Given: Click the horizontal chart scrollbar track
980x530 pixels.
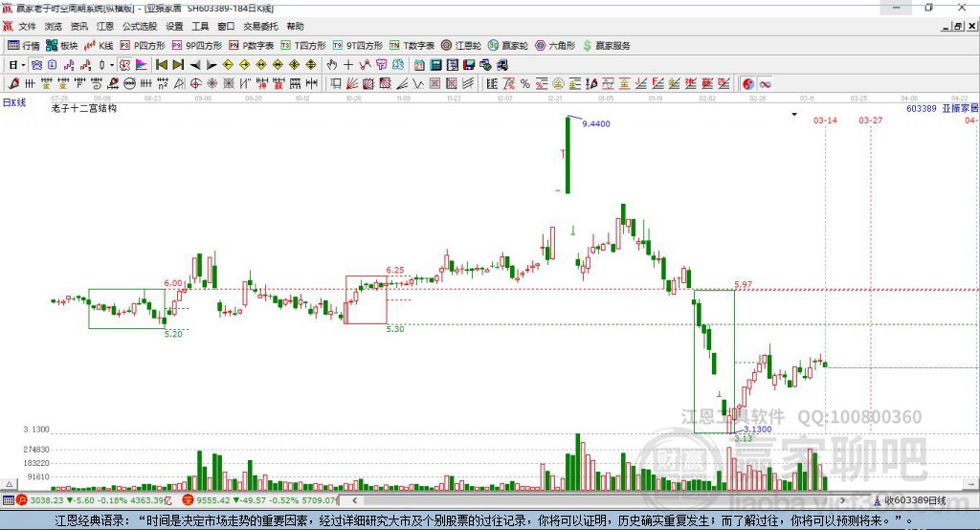Looking at the screenshot, I should (600, 500).
